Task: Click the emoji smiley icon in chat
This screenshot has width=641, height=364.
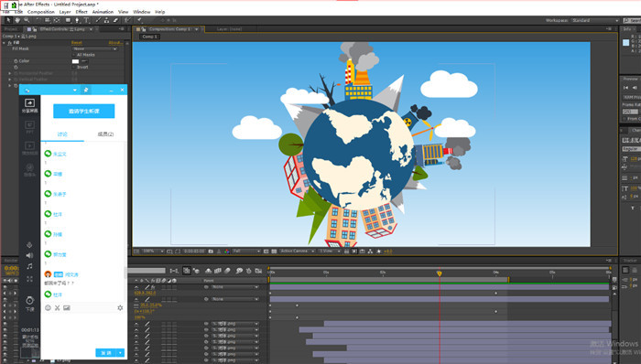Action: click(x=48, y=307)
